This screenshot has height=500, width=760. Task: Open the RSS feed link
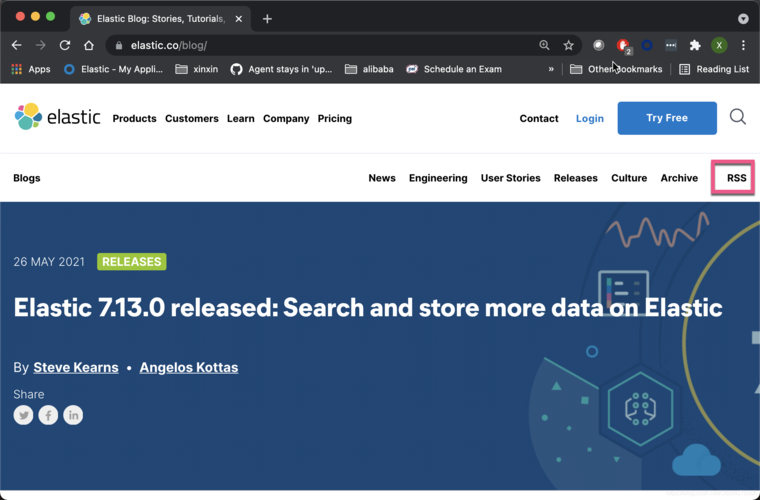point(736,178)
